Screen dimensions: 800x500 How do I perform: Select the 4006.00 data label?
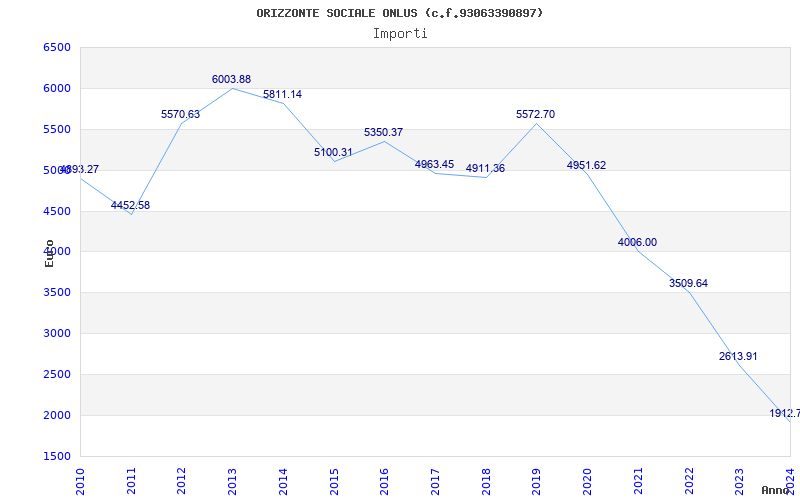click(x=637, y=243)
